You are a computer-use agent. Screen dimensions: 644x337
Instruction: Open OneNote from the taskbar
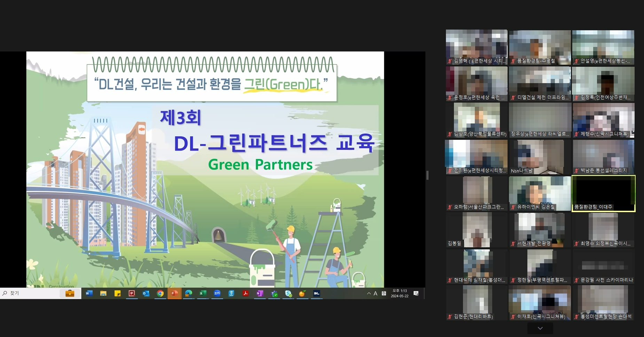[260, 293]
